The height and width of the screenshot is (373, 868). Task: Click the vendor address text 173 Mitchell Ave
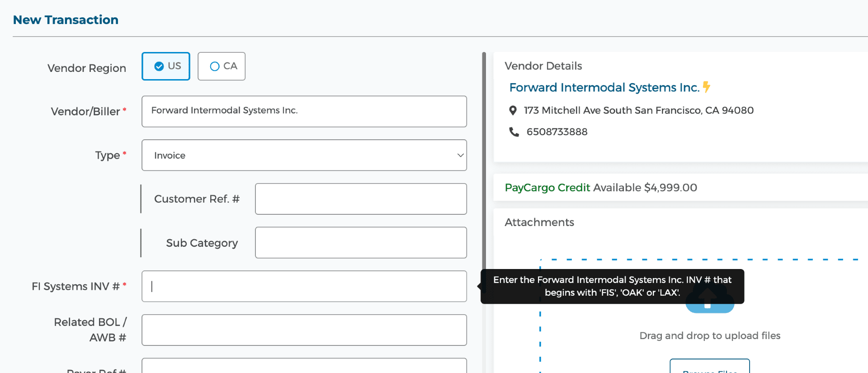[639, 110]
